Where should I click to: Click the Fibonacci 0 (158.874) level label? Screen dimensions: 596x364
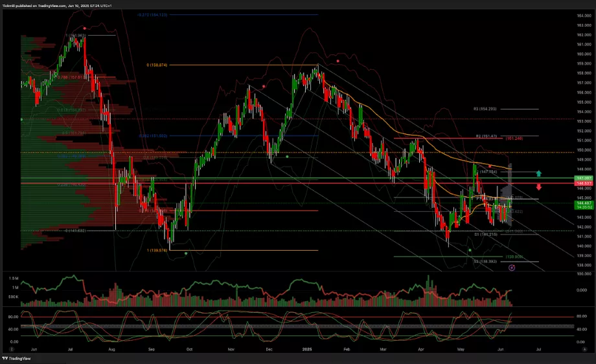[x=157, y=65]
